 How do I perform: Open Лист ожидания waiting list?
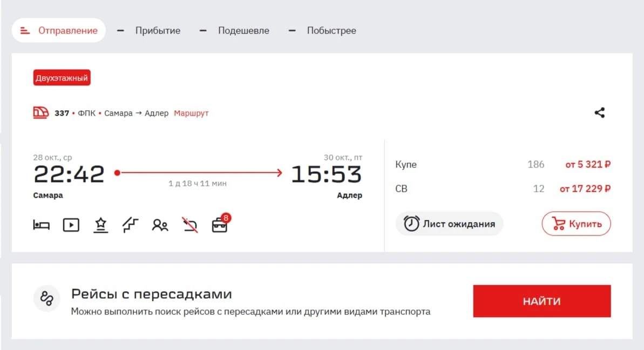click(x=449, y=224)
